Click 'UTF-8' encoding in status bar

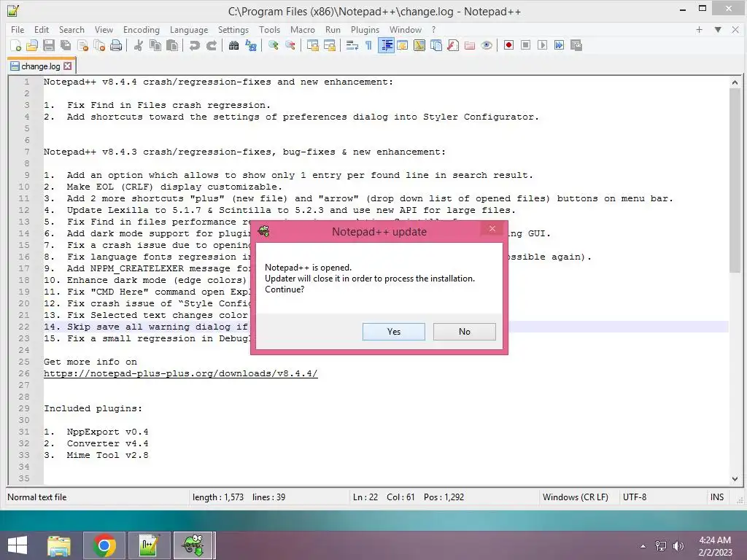click(635, 497)
